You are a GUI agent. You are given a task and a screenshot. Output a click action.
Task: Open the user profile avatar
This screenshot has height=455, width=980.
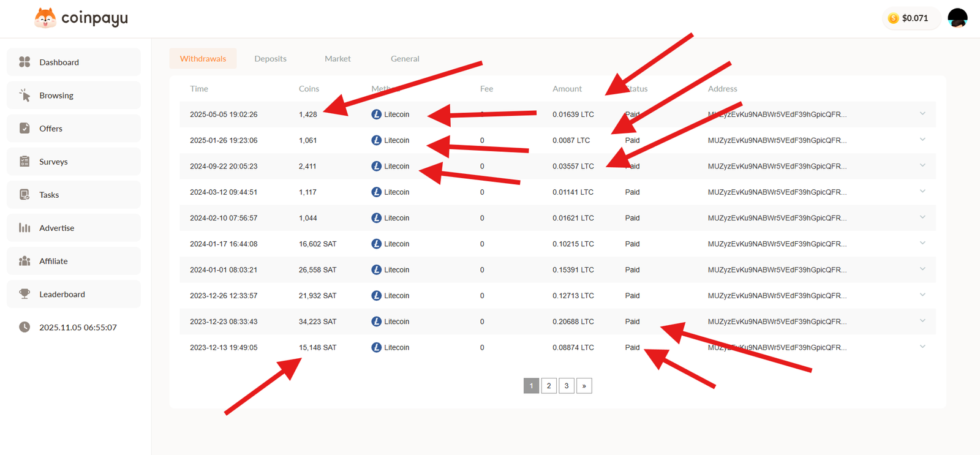957,18
